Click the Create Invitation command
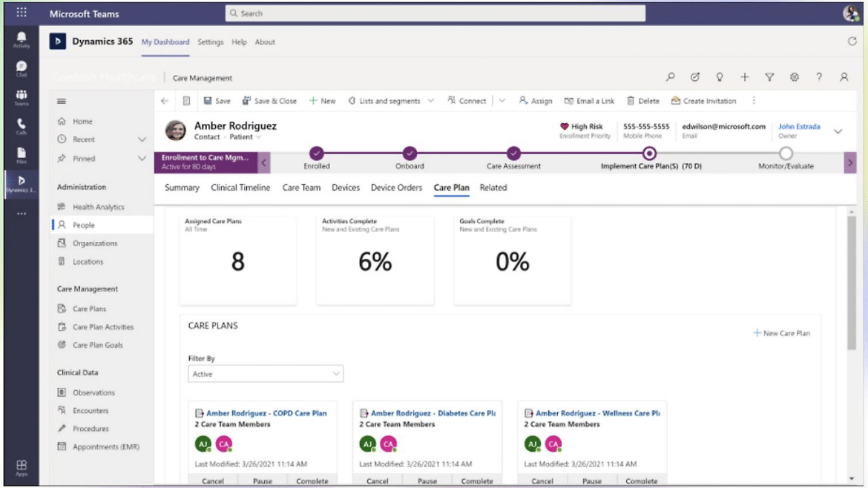Screen dimensions: 868x488 pyautogui.click(x=703, y=101)
